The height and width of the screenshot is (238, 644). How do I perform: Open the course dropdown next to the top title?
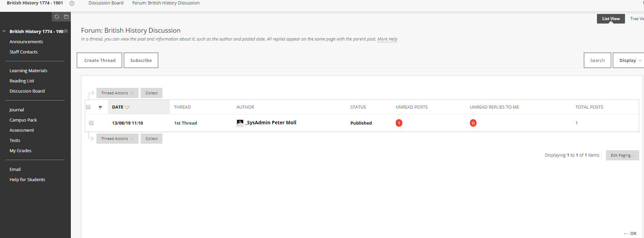point(72,3)
